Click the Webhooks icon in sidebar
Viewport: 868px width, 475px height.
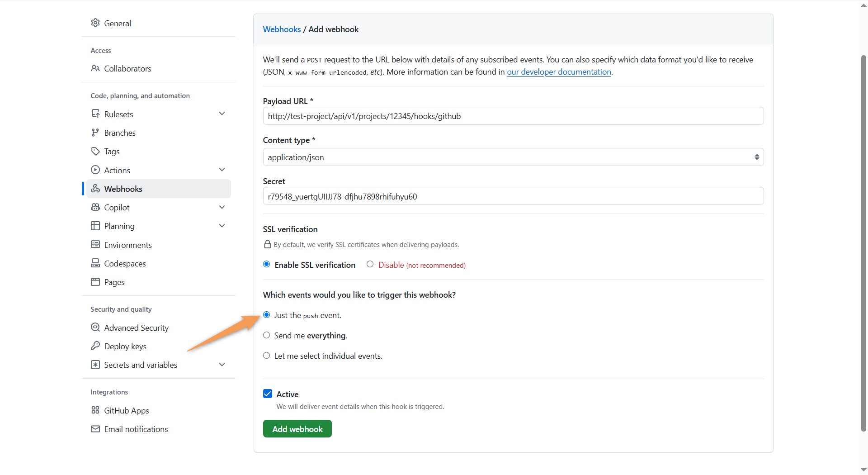pos(95,189)
